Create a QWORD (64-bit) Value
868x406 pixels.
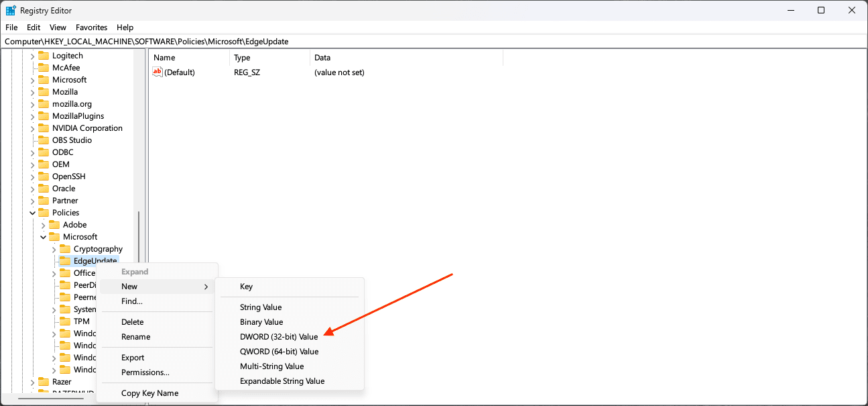(290, 352)
